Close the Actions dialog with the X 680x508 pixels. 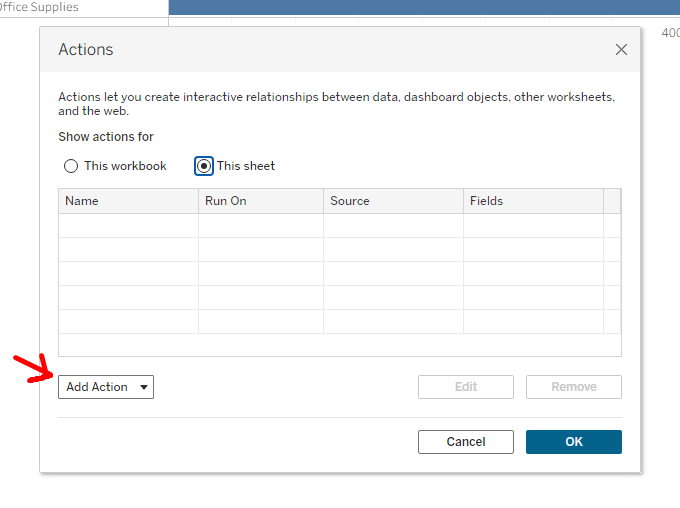click(621, 50)
